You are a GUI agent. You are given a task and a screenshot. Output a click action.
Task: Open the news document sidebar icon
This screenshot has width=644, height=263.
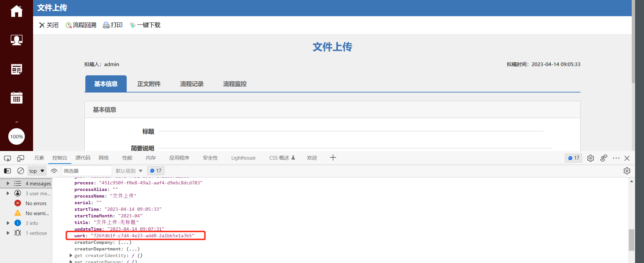[x=17, y=69]
